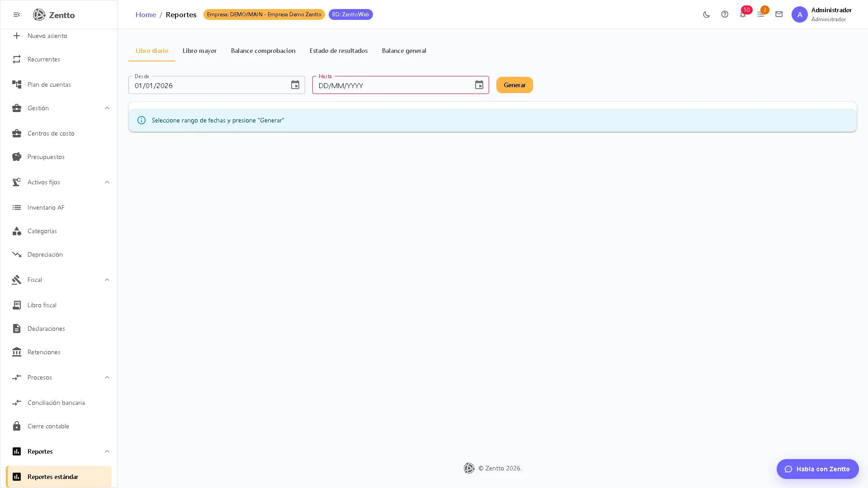The width and height of the screenshot is (868, 488).
Task: Click the Retenciones bank icon
Action: [17, 352]
